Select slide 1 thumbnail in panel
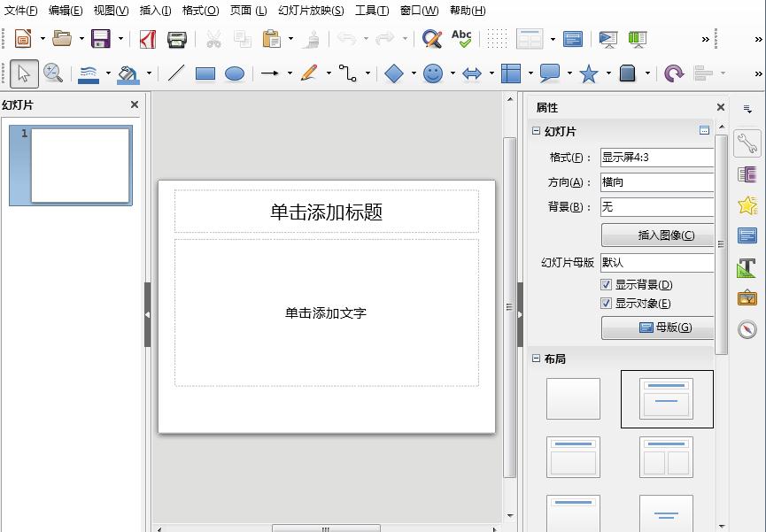This screenshot has height=532, width=766. [x=80, y=165]
